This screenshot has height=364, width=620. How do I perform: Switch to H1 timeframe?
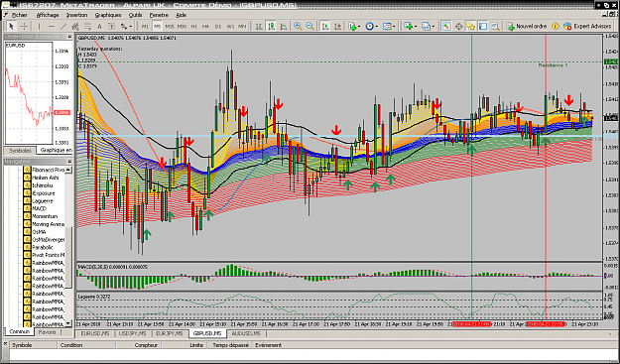tap(193, 27)
